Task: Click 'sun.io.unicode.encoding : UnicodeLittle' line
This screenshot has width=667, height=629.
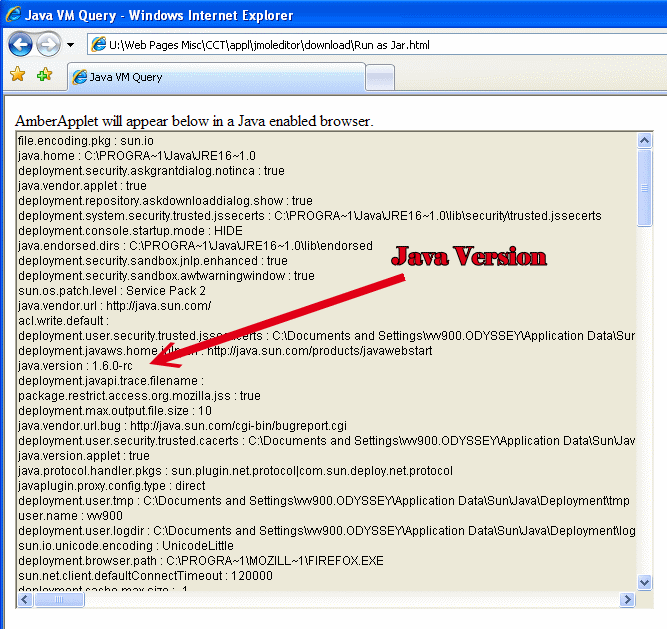Action: pos(126,546)
